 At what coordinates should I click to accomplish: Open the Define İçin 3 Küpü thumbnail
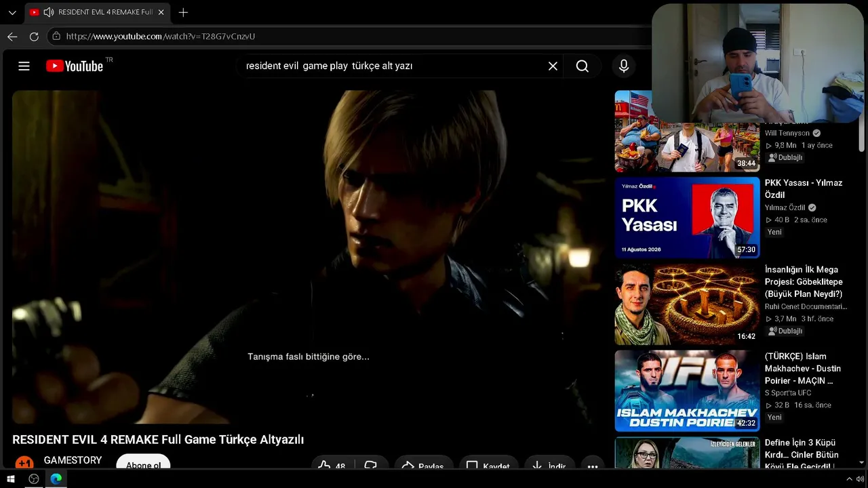(x=687, y=453)
